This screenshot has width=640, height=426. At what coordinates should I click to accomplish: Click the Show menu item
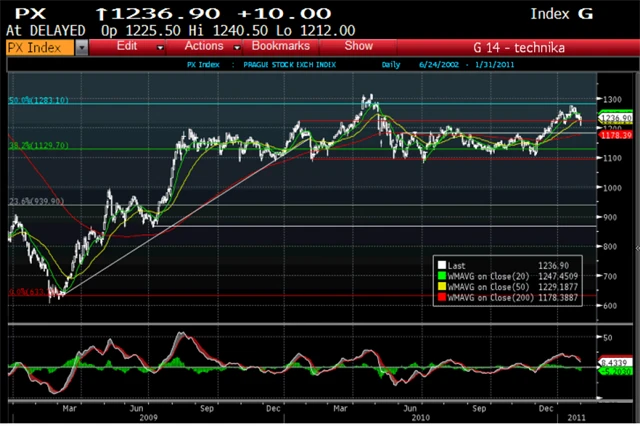tap(358, 47)
